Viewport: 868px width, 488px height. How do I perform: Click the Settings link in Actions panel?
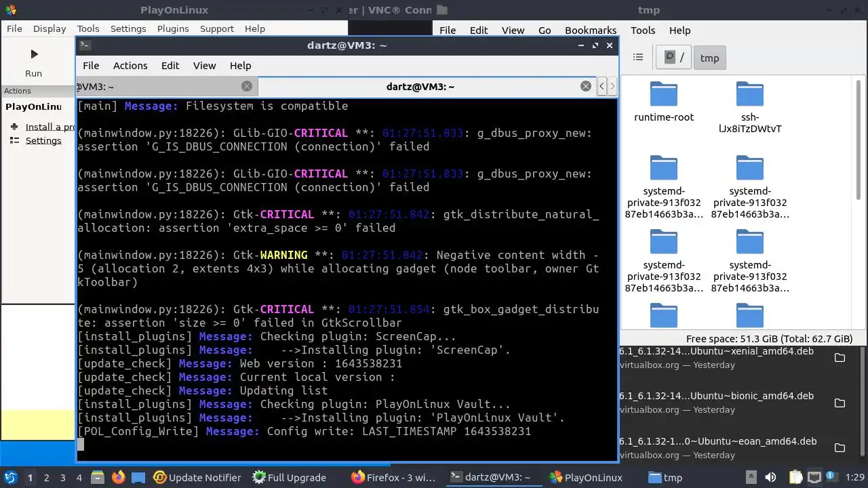(x=43, y=140)
